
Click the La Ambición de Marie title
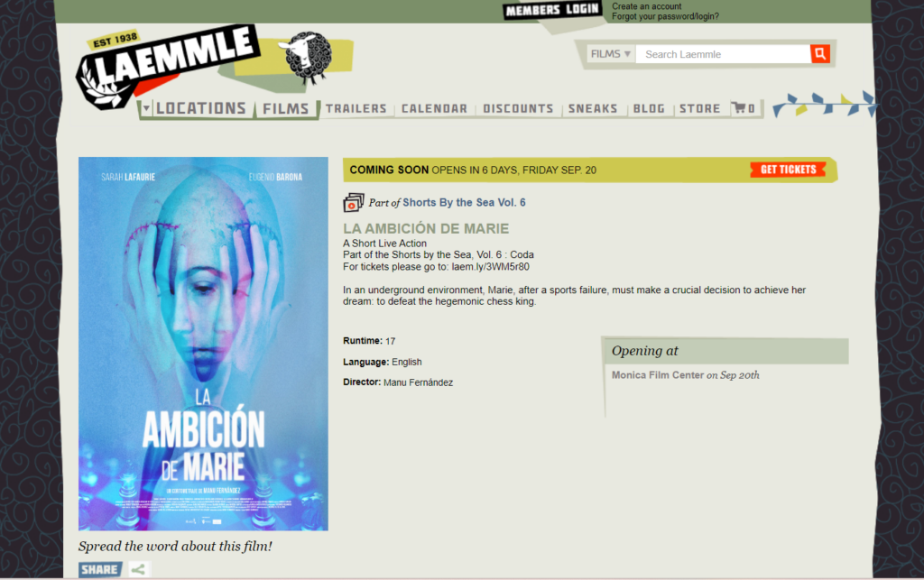pyautogui.click(x=426, y=228)
